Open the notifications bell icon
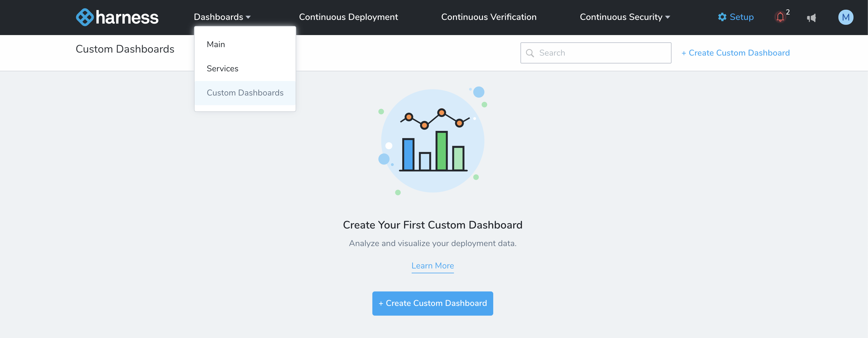The image size is (868, 338). pyautogui.click(x=780, y=17)
